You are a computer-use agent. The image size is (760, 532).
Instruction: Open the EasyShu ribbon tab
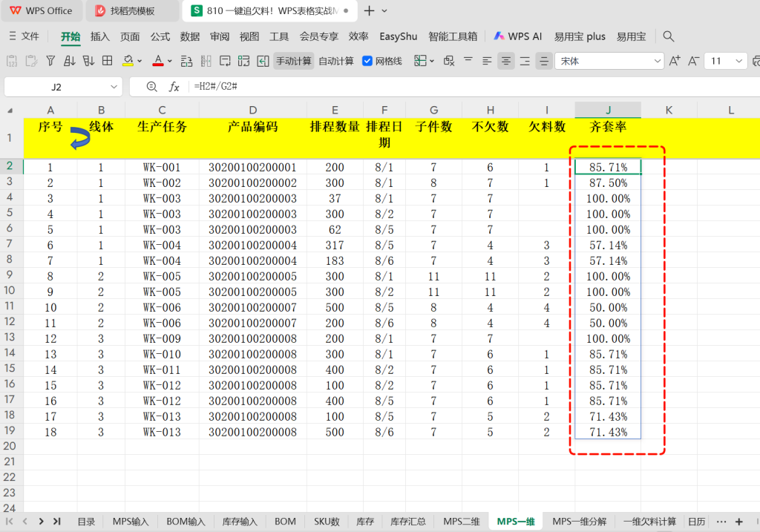point(399,36)
